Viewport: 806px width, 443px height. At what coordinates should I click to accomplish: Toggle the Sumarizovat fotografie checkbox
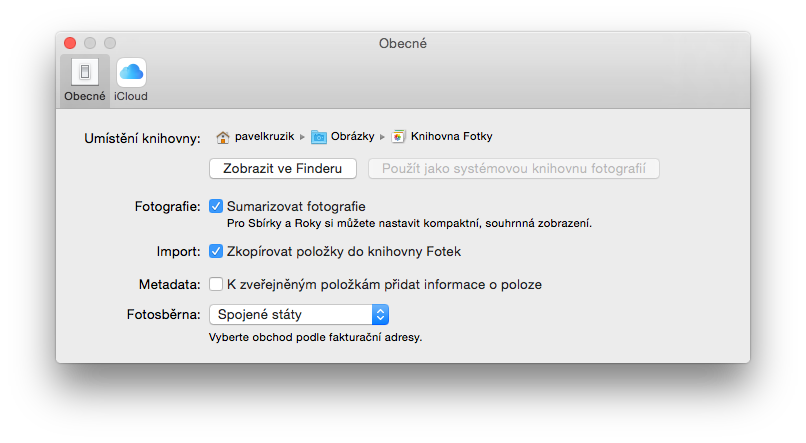216,207
